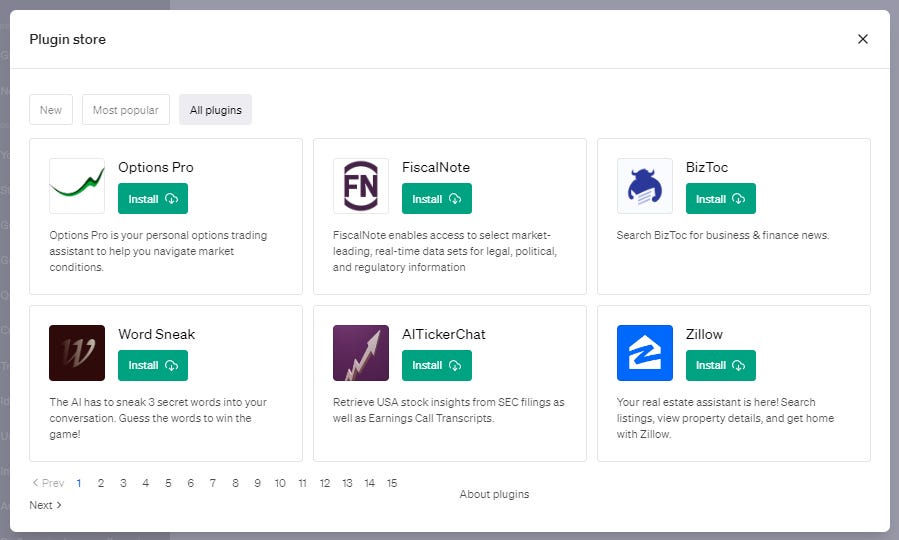Click the AITickerChat SEC filings description
Image resolution: width=899 pixels, height=540 pixels.
[449, 410]
